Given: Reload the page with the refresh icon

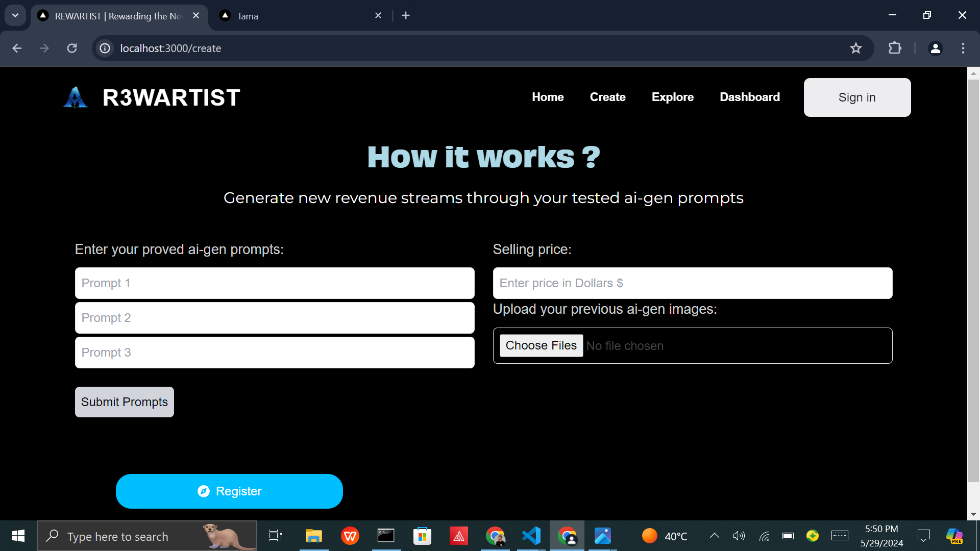Looking at the screenshot, I should 72,48.
